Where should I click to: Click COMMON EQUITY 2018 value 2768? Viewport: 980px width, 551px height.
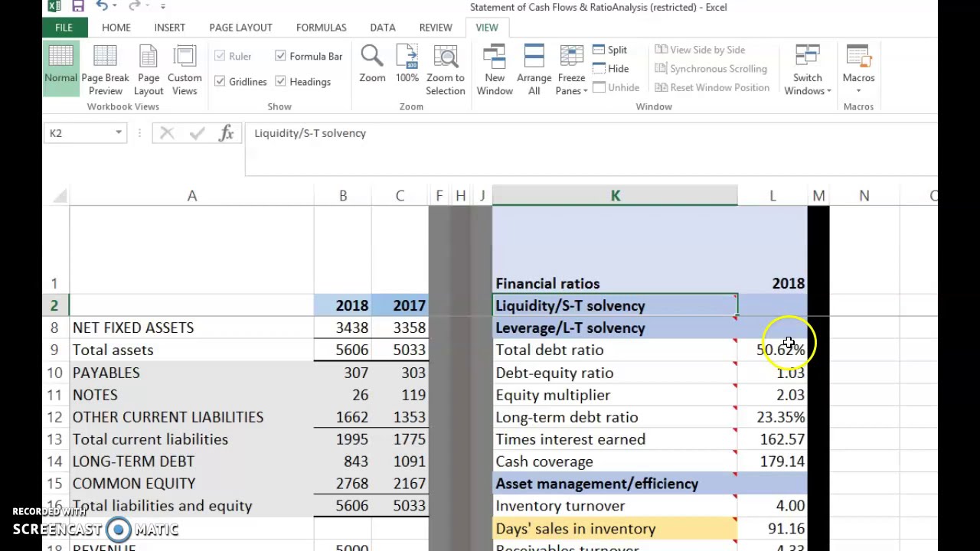tap(343, 484)
